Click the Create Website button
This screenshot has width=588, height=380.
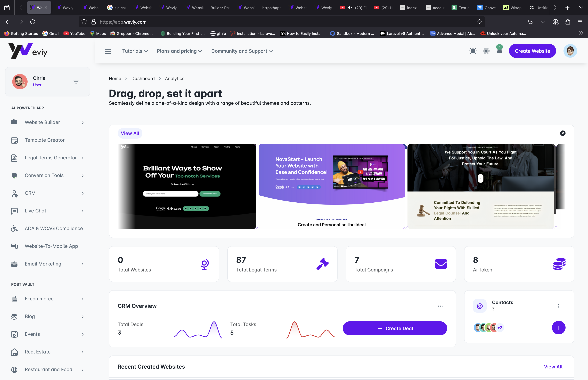(x=532, y=51)
